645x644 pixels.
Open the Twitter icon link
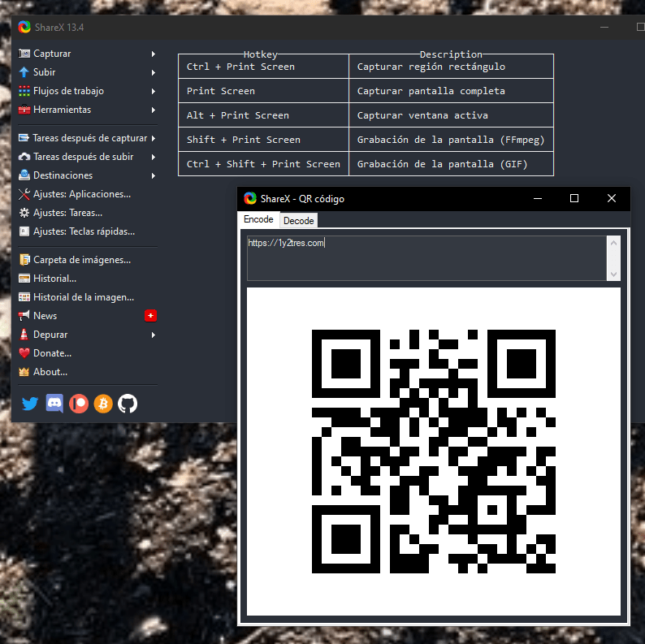[30, 403]
